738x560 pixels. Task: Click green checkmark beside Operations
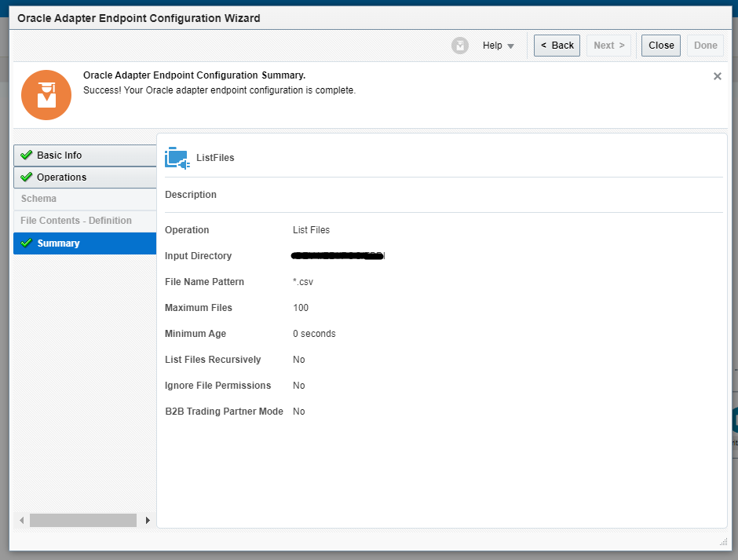(27, 177)
